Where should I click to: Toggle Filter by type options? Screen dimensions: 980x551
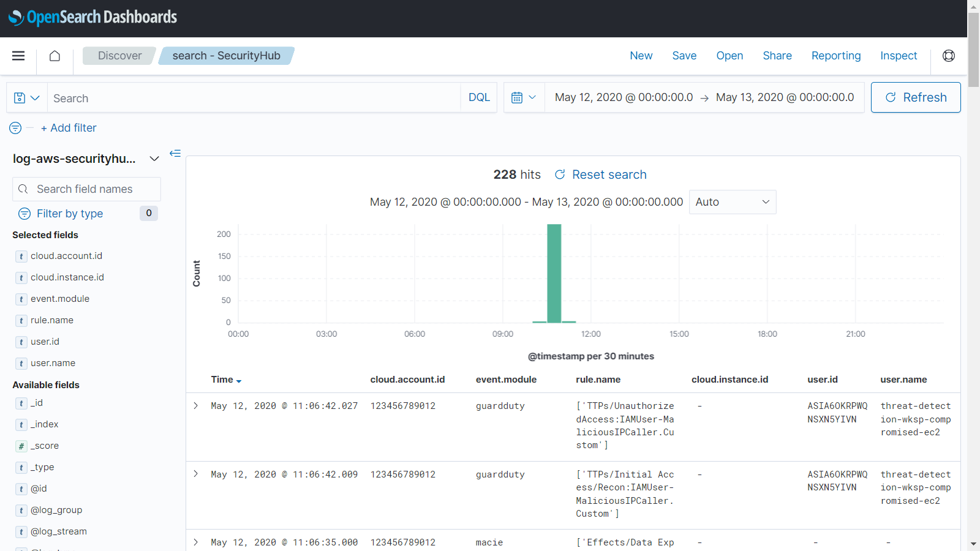click(x=69, y=214)
